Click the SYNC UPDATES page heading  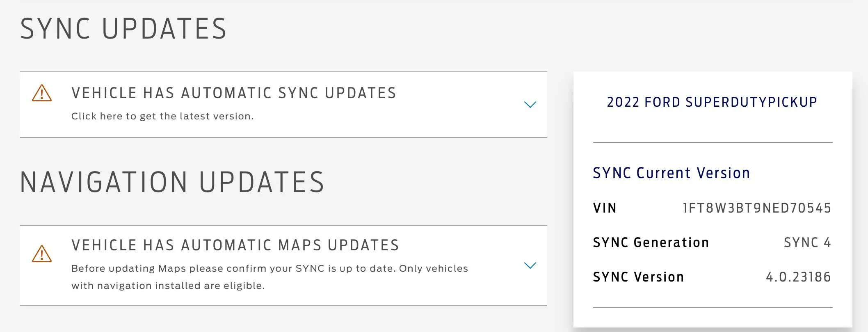123,29
